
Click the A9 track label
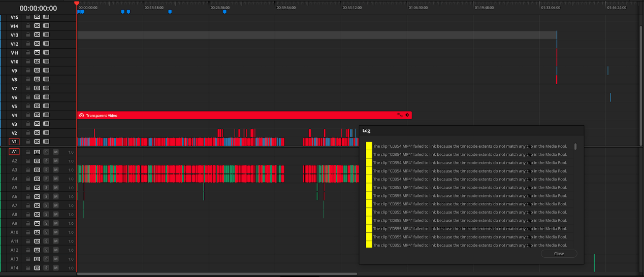click(x=14, y=223)
